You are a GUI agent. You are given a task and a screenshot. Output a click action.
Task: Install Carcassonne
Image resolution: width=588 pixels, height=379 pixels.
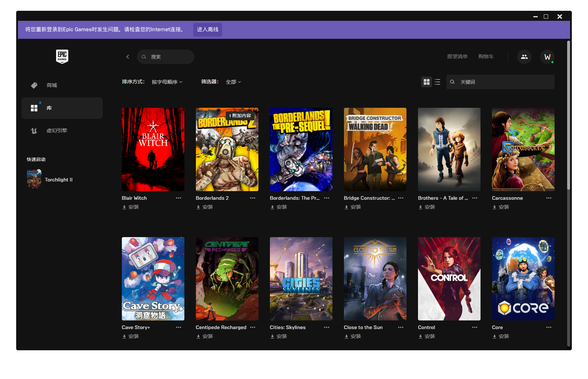[x=501, y=207]
